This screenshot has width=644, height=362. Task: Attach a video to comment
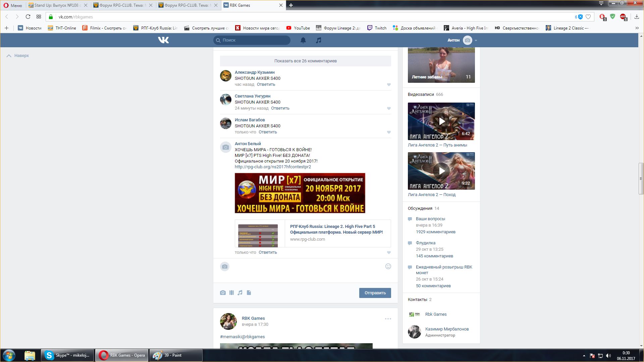coord(231,293)
